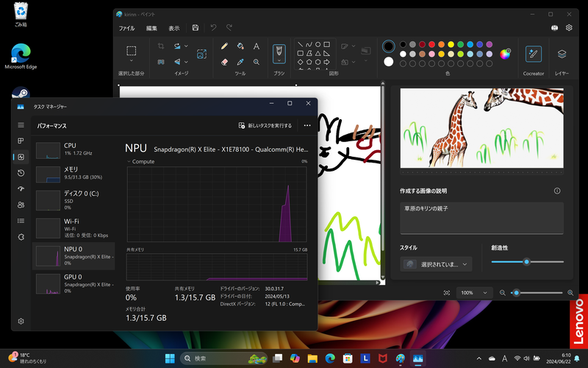Select GPU 0 in the performance list
This screenshot has width=588, height=368.
click(74, 284)
